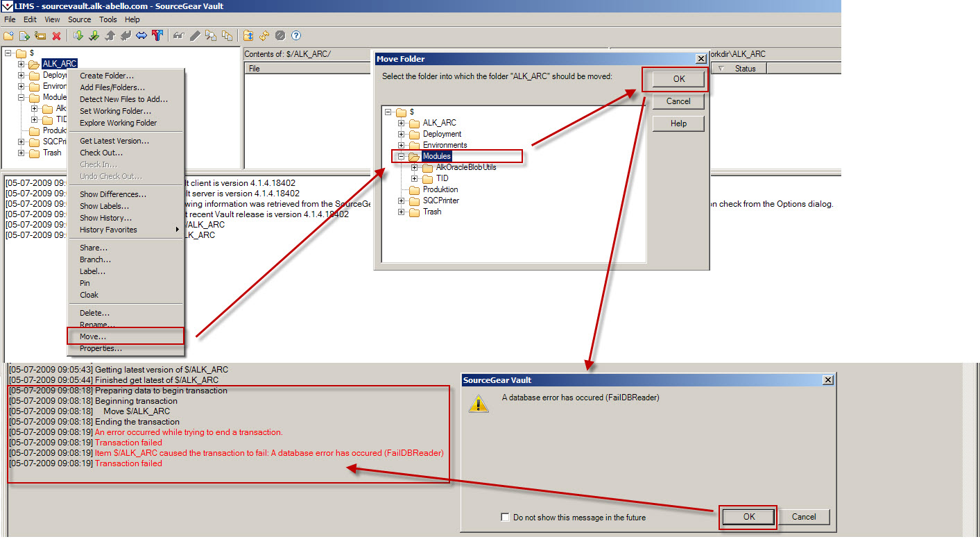
Task: Click the Trash folder icon in the main tree
Action: click(x=34, y=153)
